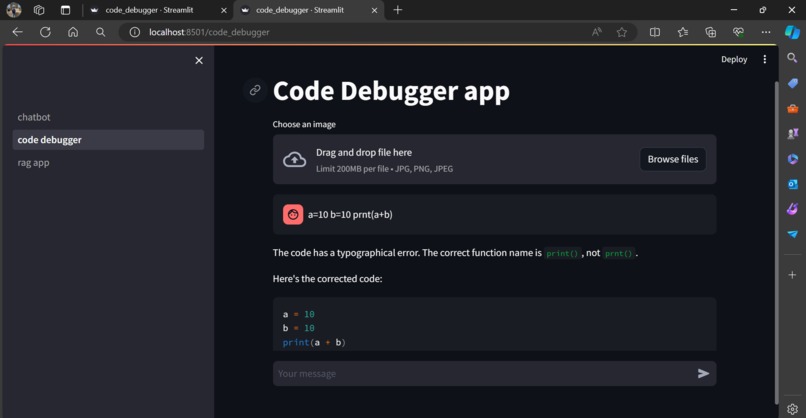
Task: Click the print(a + b) code line
Action: click(314, 342)
